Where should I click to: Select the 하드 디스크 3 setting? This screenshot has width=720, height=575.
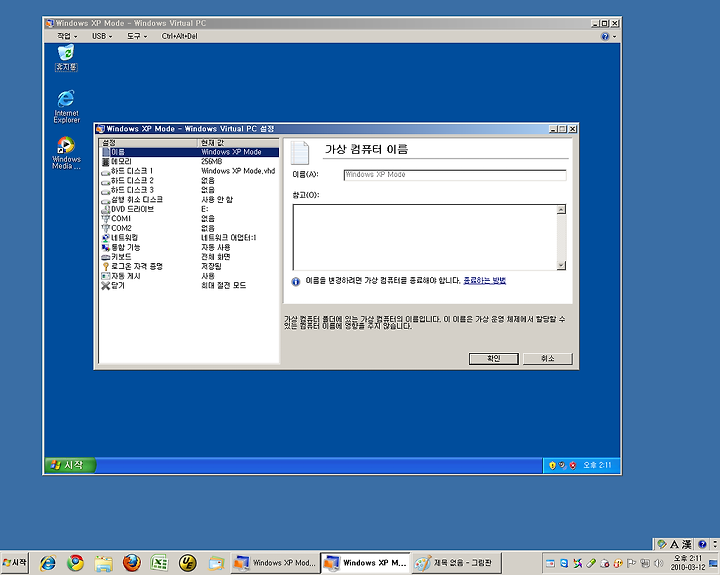pyautogui.click(x=189, y=190)
